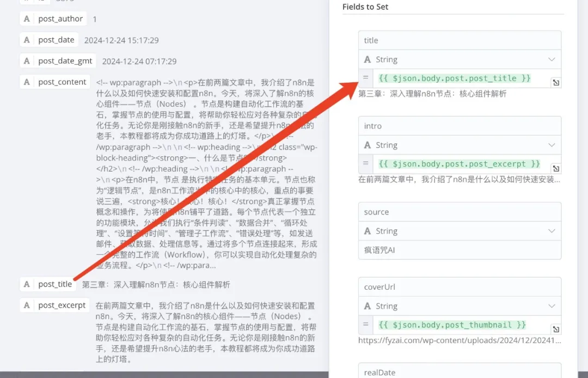This screenshot has height=378, width=588.
Task: Click the post_date value 2024-12-24 15:17:29
Action: tap(121, 40)
